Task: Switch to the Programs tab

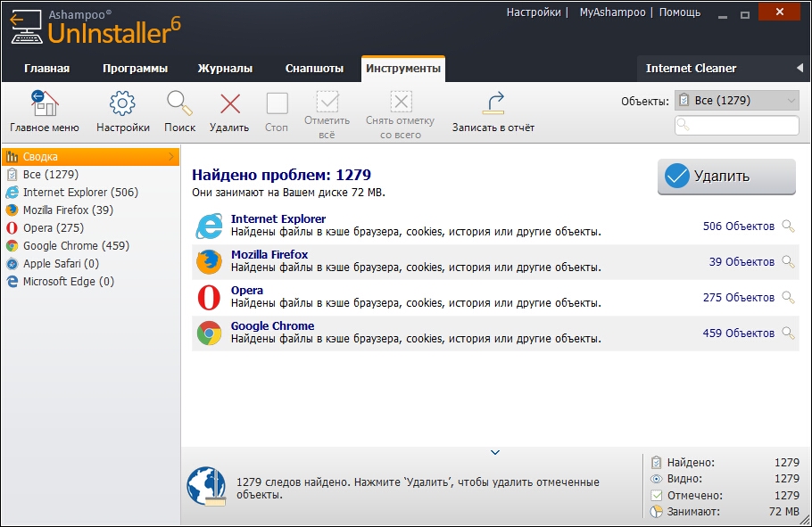Action: tap(135, 69)
